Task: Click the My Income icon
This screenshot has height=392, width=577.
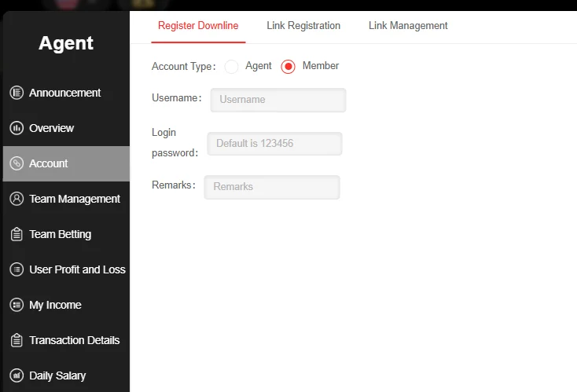Action: coord(17,305)
